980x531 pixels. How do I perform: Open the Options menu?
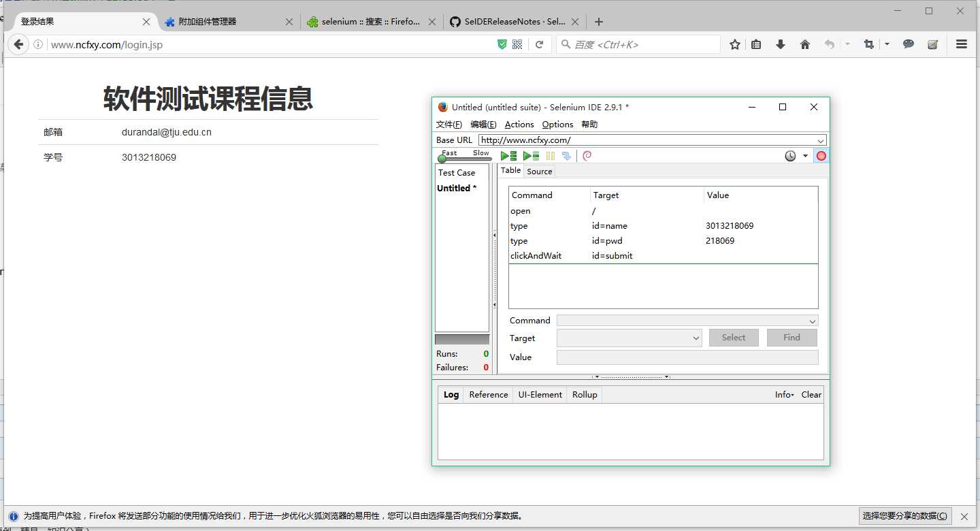(x=557, y=125)
